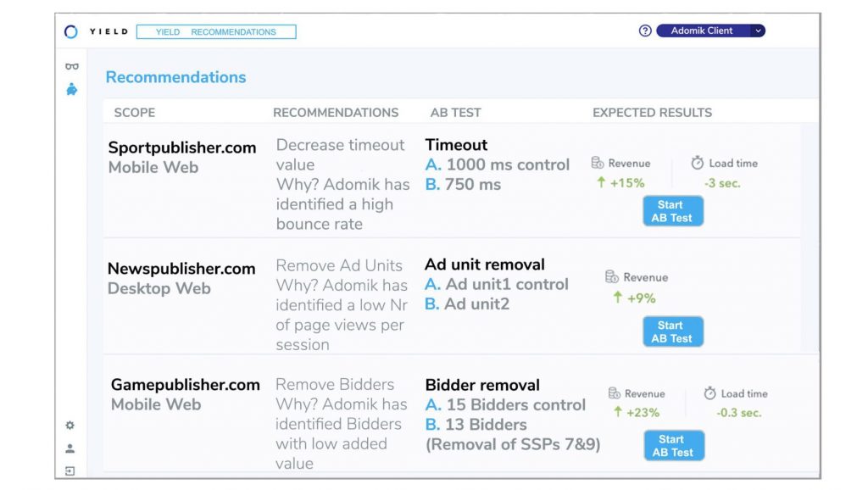Screen dimensions: 868x490
Task: Click the glasses icon in the left sidebar
Action: pos(72,67)
